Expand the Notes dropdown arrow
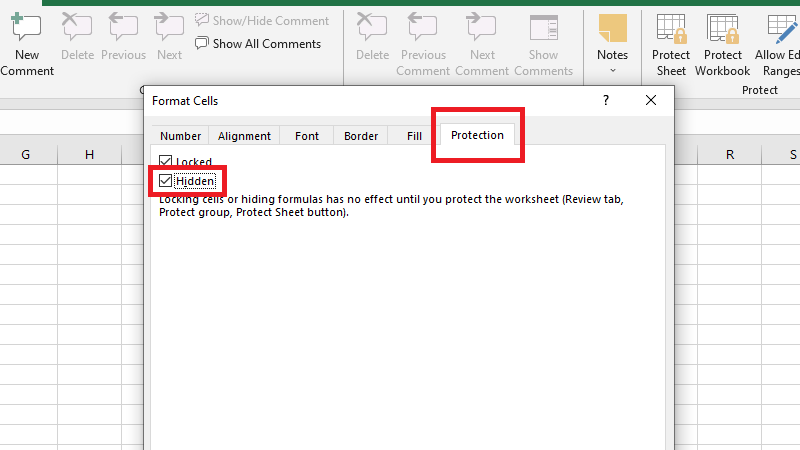The image size is (800, 450). pos(612,71)
